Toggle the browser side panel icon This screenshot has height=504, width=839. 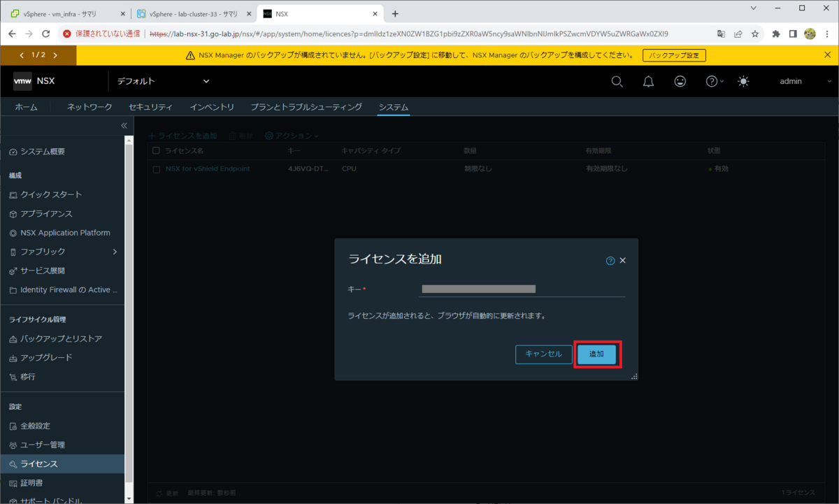[793, 34]
